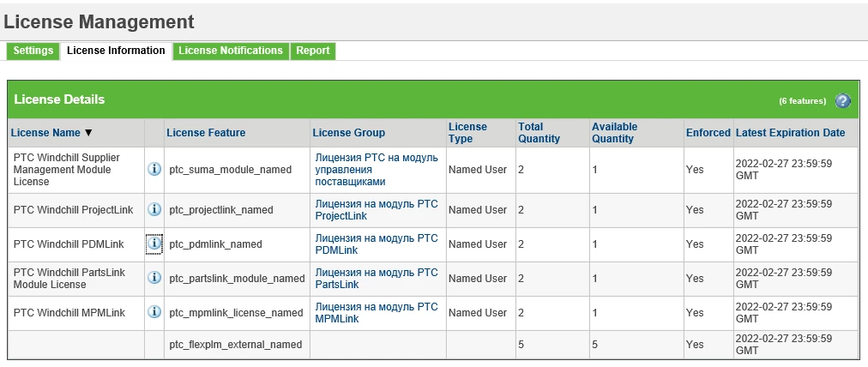Image resolution: width=868 pixels, height=367 pixels.
Task: Sort by License Type column header
Action: click(467, 133)
